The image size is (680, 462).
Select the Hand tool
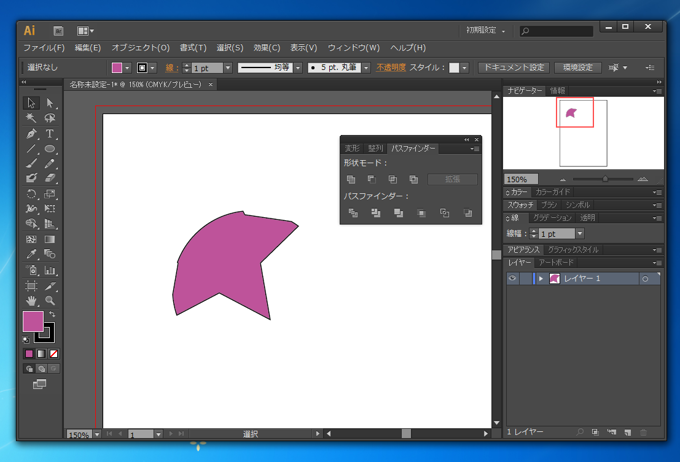[31, 301]
